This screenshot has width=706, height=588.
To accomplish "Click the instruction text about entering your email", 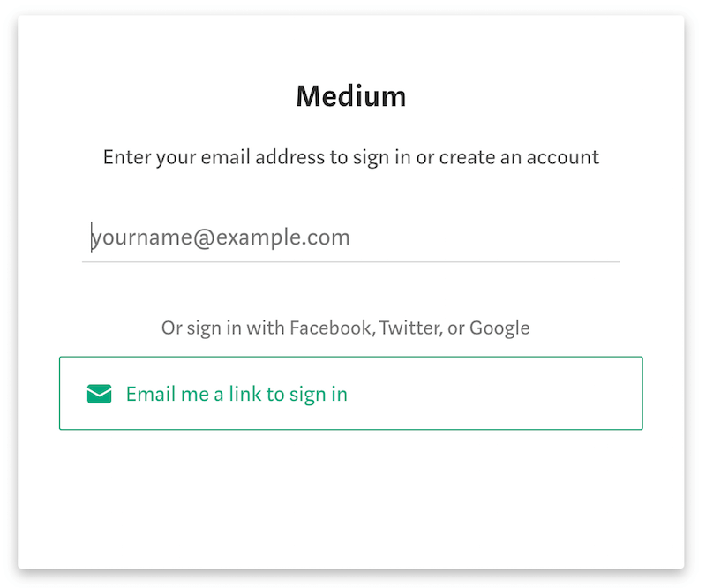I will [x=351, y=158].
